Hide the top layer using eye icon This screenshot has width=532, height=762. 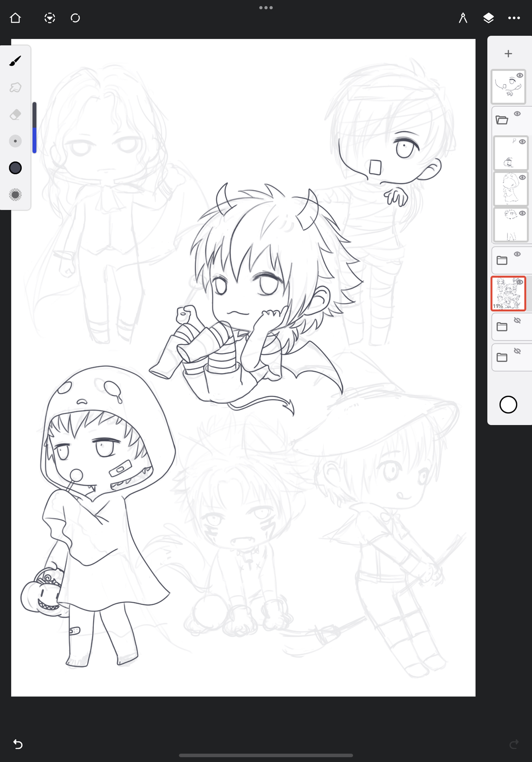519,75
